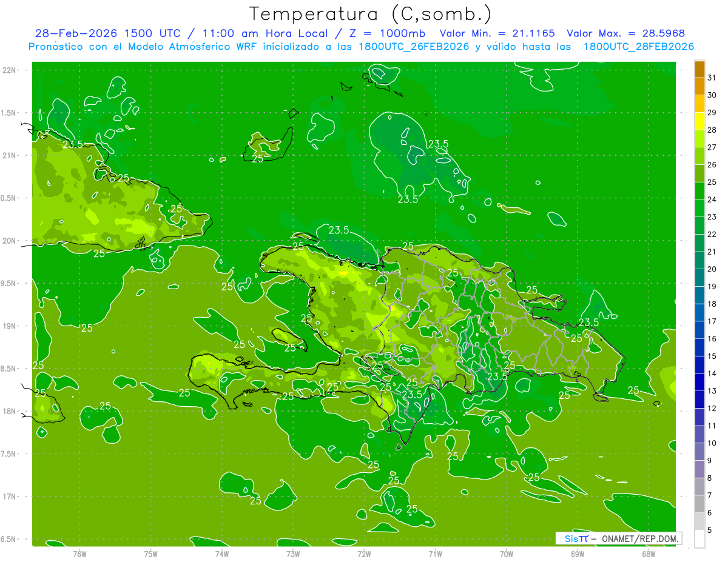Click the "Temperatura (C,somb.)" map title
This screenshot has width=728, height=562.
pos(370,15)
